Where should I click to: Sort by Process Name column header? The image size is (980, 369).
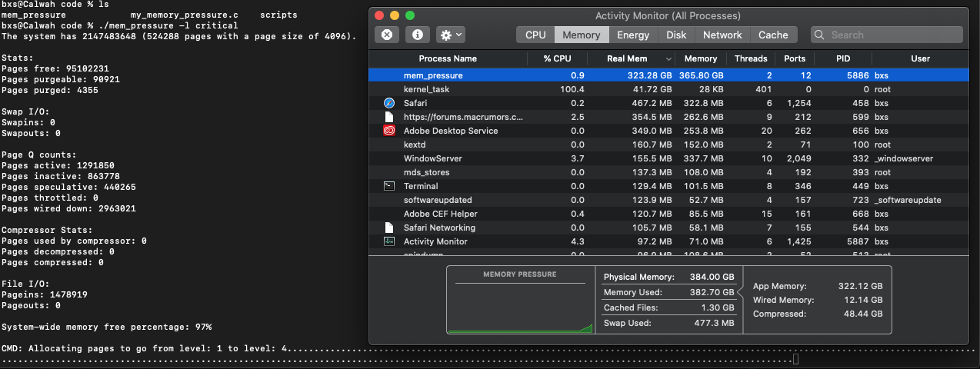(x=448, y=58)
